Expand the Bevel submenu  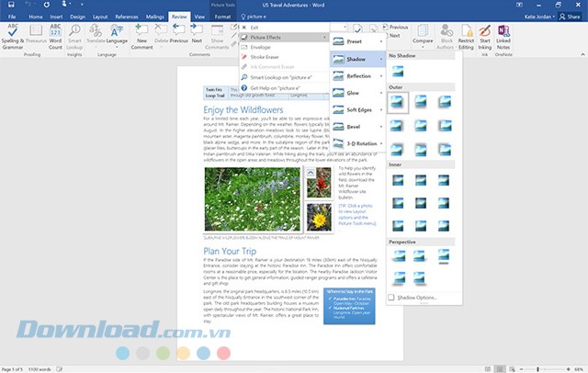click(x=357, y=127)
